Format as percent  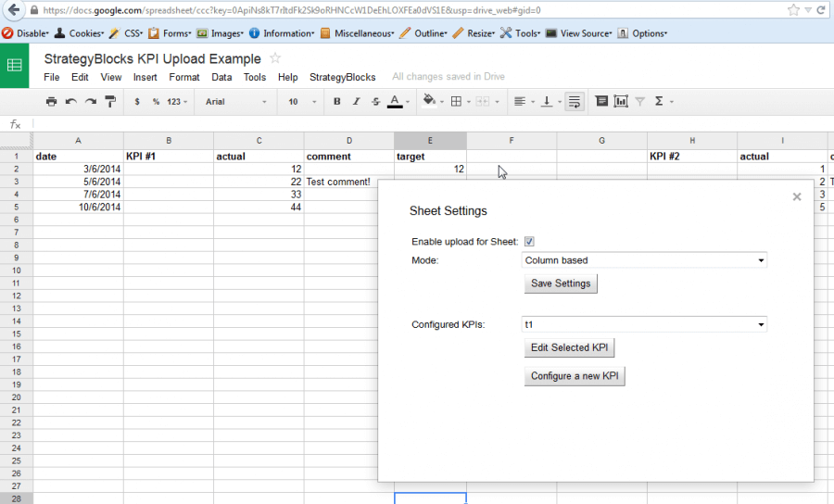(156, 102)
